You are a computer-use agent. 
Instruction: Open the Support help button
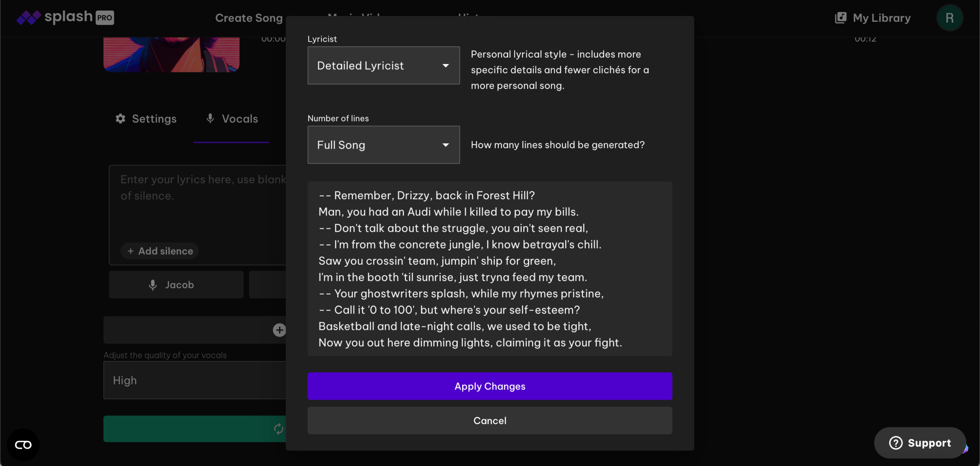pos(920,443)
